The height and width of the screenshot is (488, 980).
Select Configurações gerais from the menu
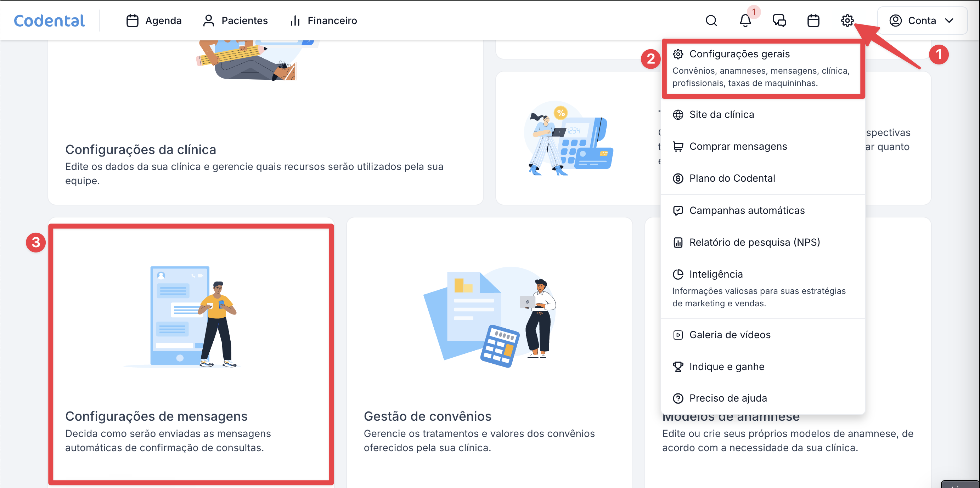(739, 54)
